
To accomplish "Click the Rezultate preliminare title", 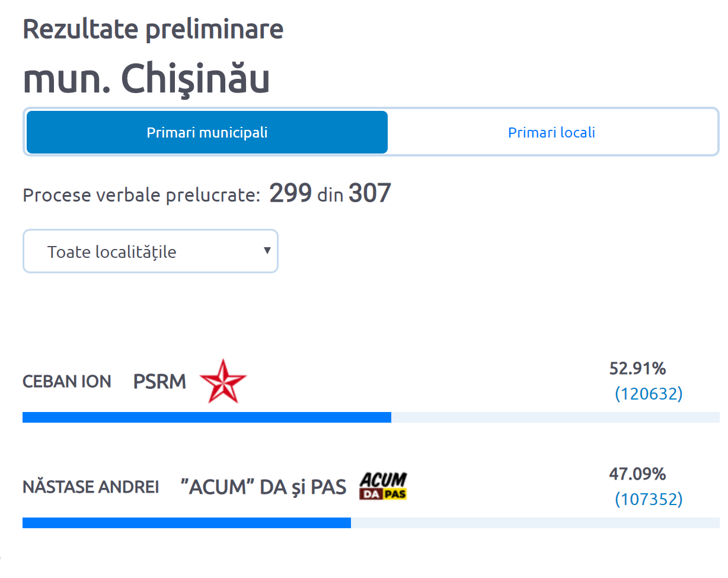I will 153,29.
